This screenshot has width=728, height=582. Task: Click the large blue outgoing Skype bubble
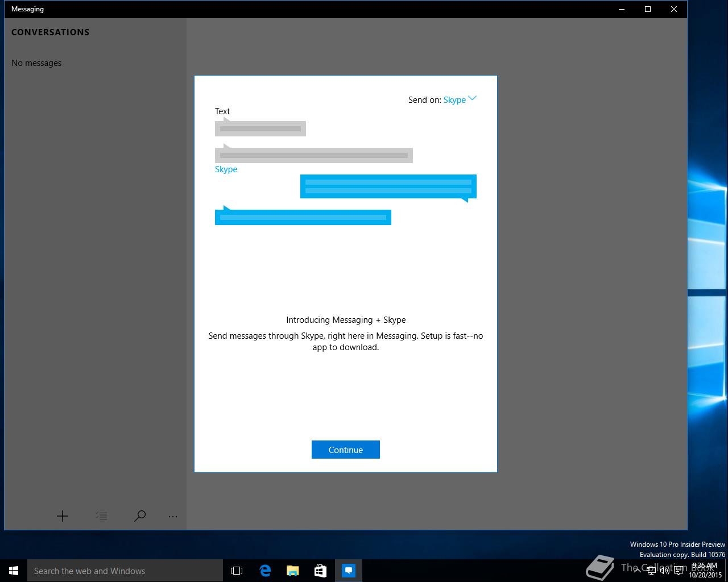coord(388,188)
